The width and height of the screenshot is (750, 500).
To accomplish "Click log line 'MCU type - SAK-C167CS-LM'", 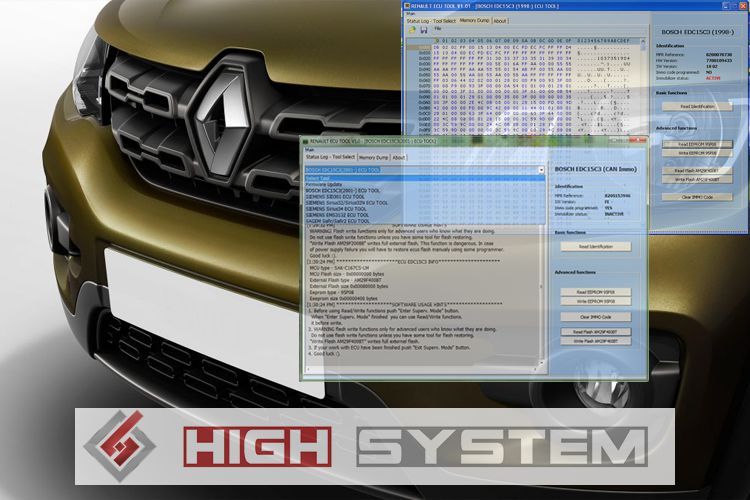I will (339, 268).
